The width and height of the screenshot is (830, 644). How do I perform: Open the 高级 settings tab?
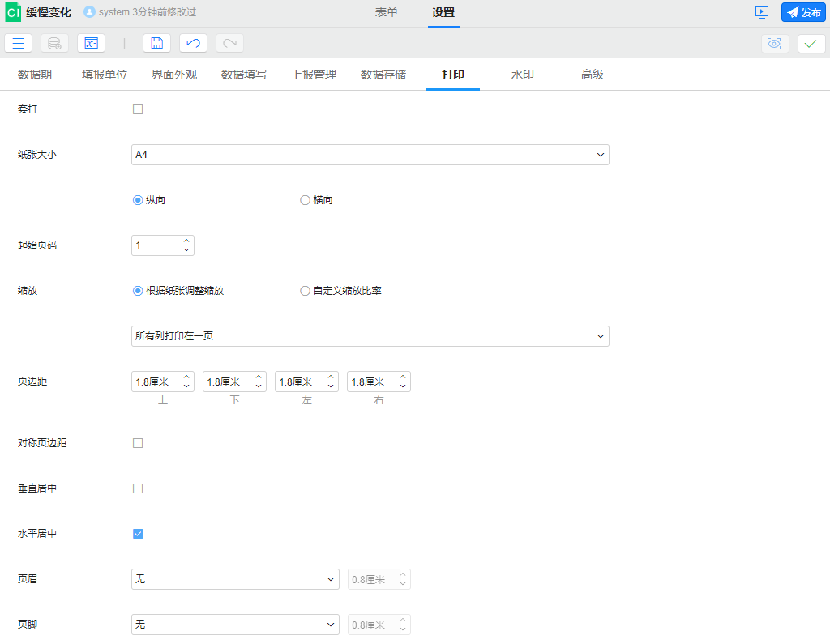[x=592, y=75]
